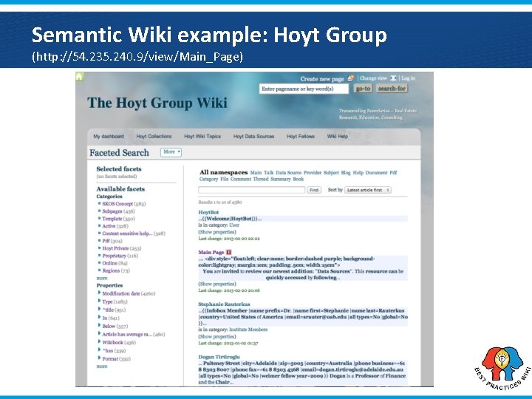532x399 pixels.
Task: Select the Thread namespace filter
Action: click(x=261, y=179)
